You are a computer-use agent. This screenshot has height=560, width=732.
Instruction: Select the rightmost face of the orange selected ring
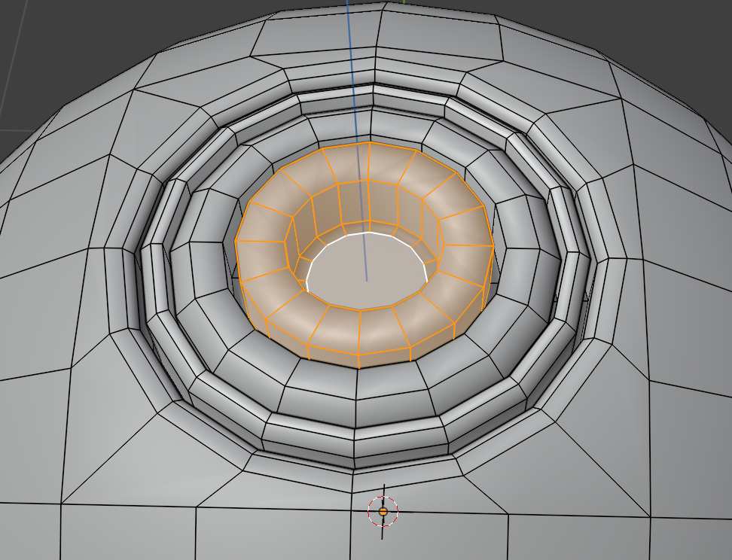468,256
